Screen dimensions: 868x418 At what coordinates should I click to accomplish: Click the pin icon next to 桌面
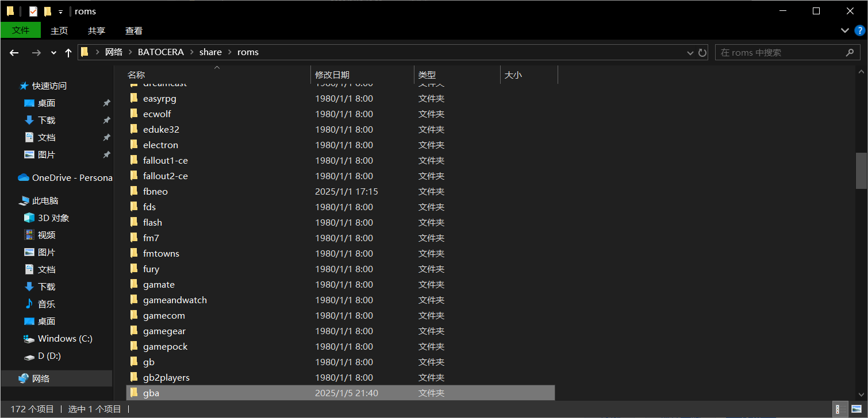click(106, 103)
